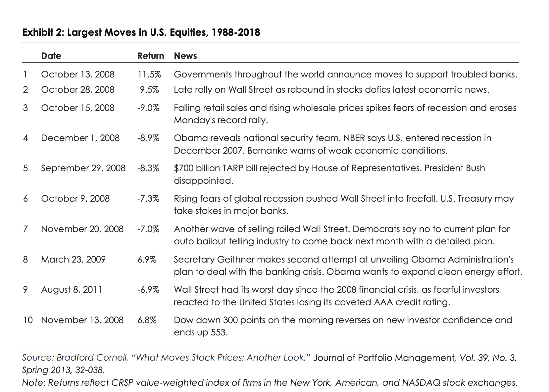Select the December 1, 2008 date cell
549x392 pixels.
[80, 138]
